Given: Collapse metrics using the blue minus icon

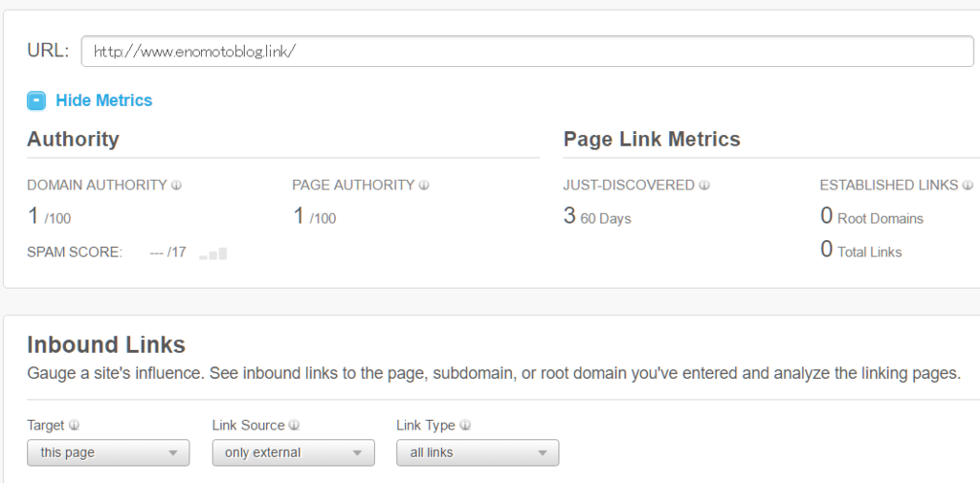Looking at the screenshot, I should point(36,100).
